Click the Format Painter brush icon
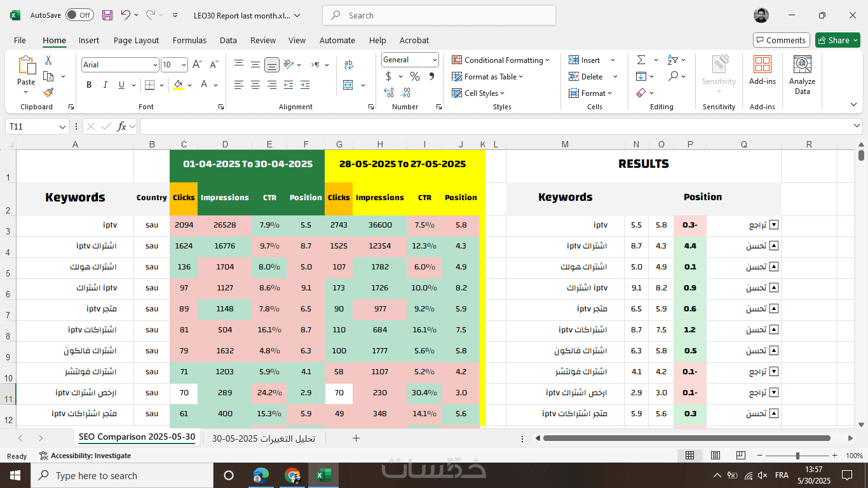The height and width of the screenshot is (488, 868). 48,92
